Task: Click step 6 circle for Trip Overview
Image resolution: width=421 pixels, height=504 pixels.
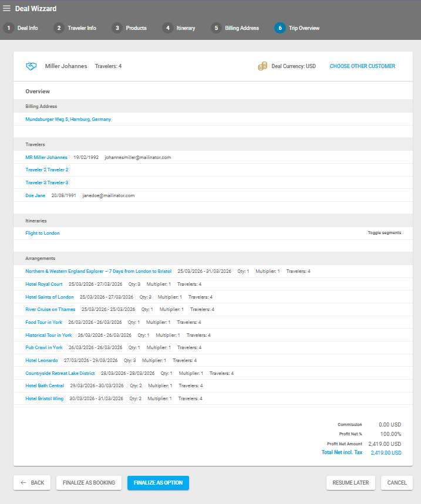Action: 279,28
